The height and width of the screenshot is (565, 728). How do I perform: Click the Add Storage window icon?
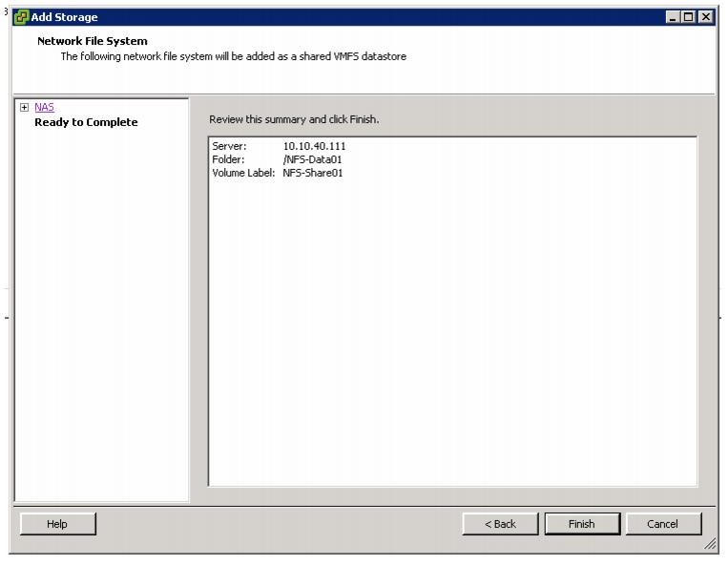point(21,17)
